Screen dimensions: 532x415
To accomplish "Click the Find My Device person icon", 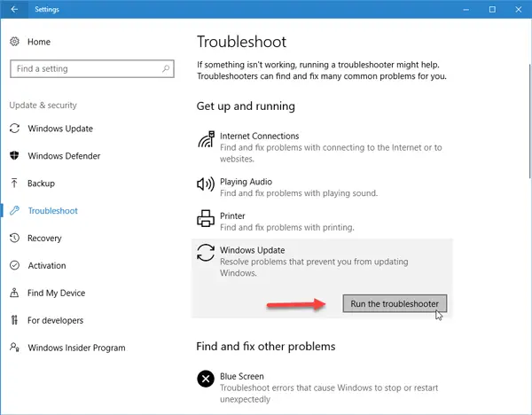I will click(x=14, y=293).
